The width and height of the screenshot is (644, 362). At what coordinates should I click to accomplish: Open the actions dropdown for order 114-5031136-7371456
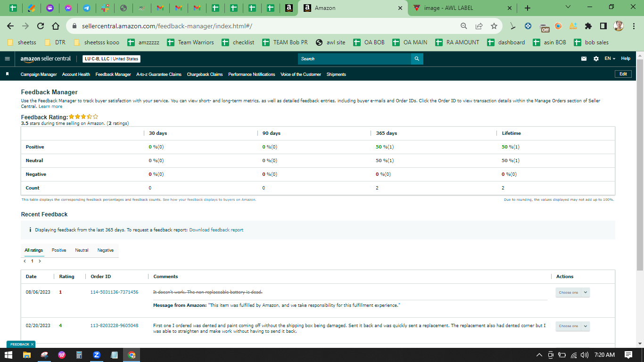[572, 293]
